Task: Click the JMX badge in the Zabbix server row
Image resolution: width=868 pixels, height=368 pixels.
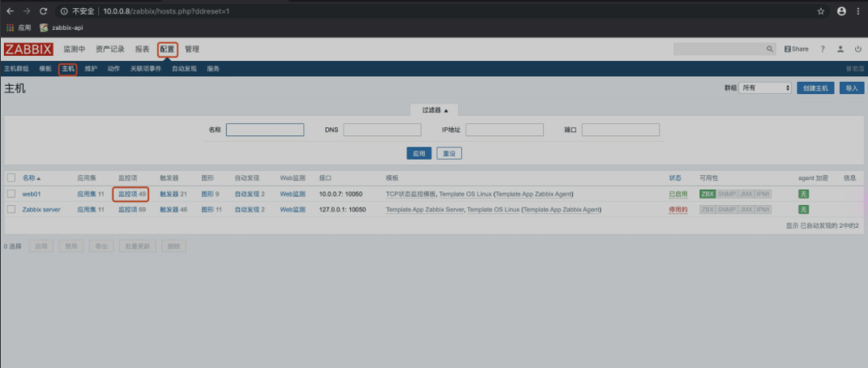Action: [746, 210]
